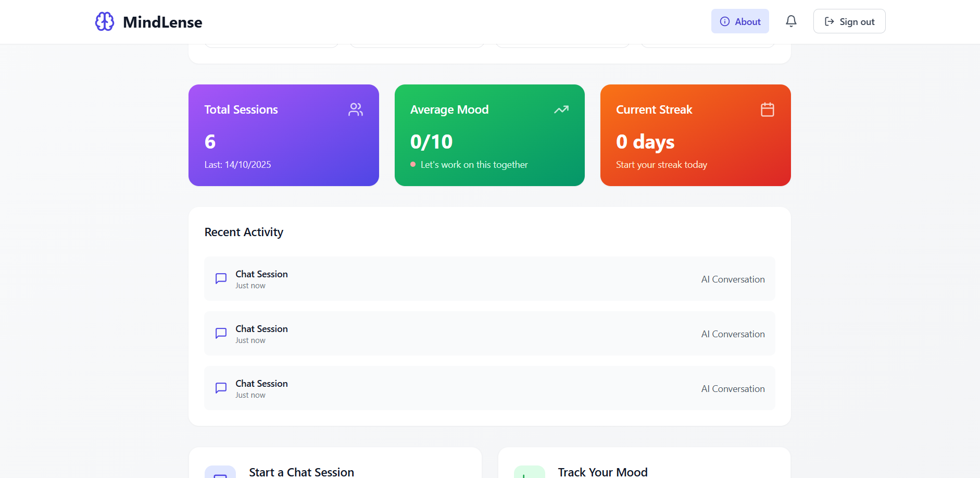Click the Recent Activity heading
This screenshot has height=478, width=980.
pyautogui.click(x=244, y=232)
